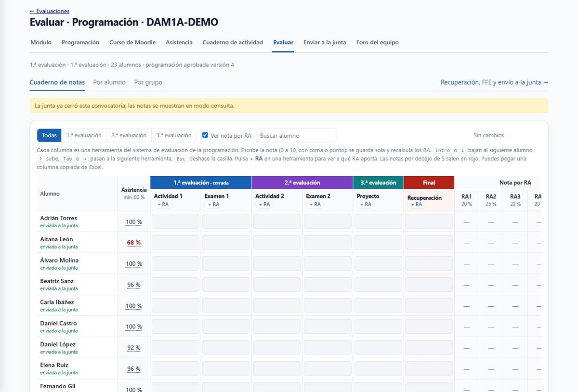Click the student name Aitana León

point(56,239)
